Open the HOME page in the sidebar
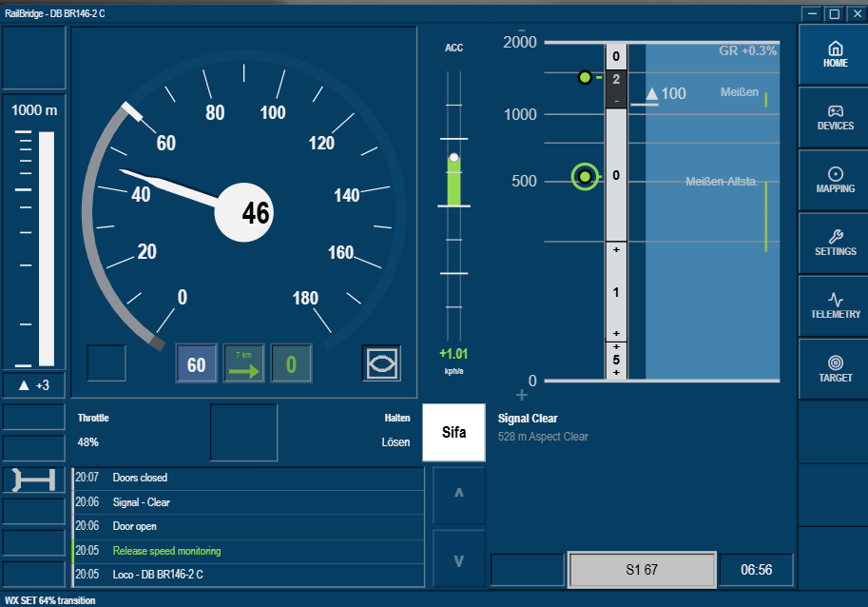Viewport: 868px width, 607px height. tap(834, 55)
